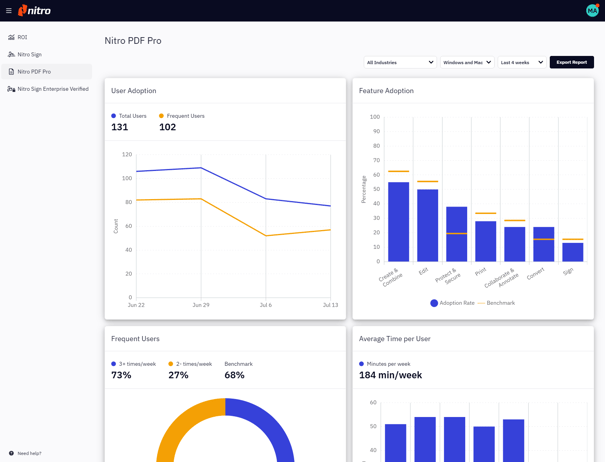Click the Nitro PDF Pro document icon

(11, 72)
